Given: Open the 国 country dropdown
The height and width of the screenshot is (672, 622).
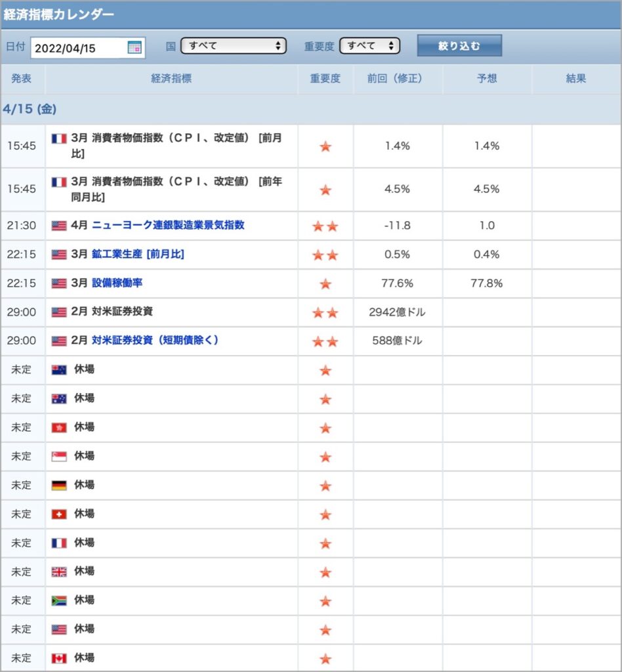Looking at the screenshot, I should (x=234, y=46).
